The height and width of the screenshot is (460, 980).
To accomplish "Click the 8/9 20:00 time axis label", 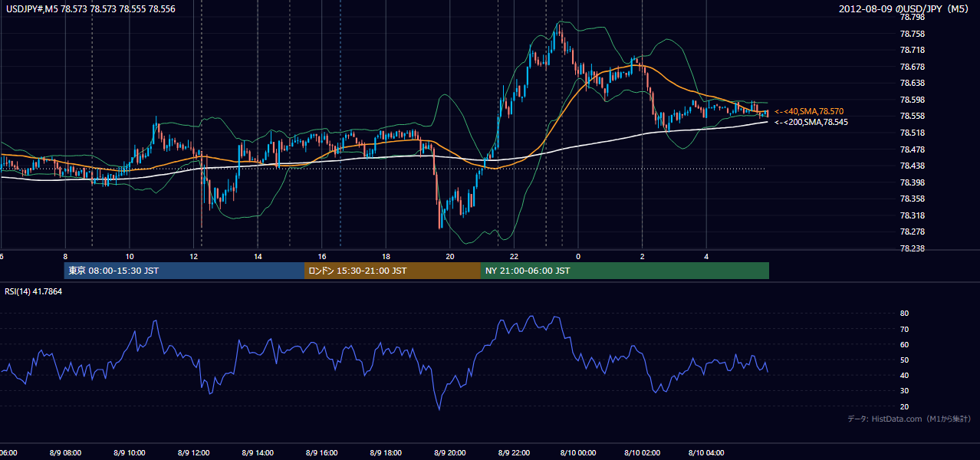I will [449, 453].
